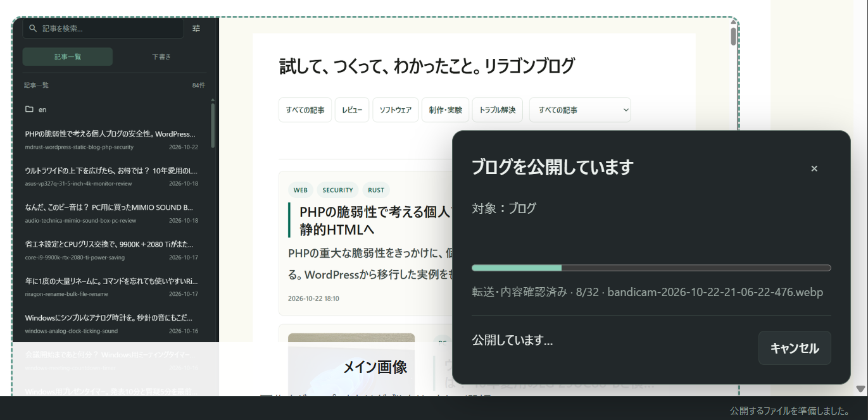Click the レビュー category button
The height and width of the screenshot is (420, 868).
tap(352, 110)
